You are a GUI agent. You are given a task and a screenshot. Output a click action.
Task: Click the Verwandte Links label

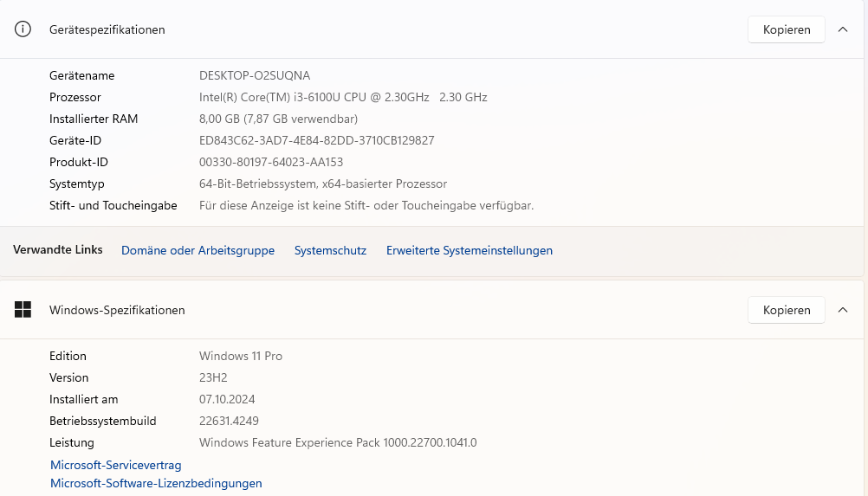point(57,249)
